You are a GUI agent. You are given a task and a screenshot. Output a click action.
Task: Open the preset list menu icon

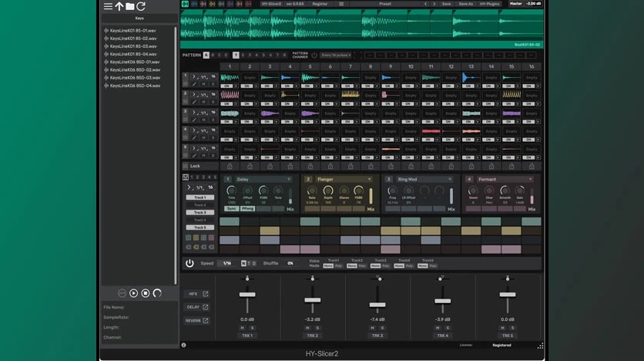click(341, 4)
